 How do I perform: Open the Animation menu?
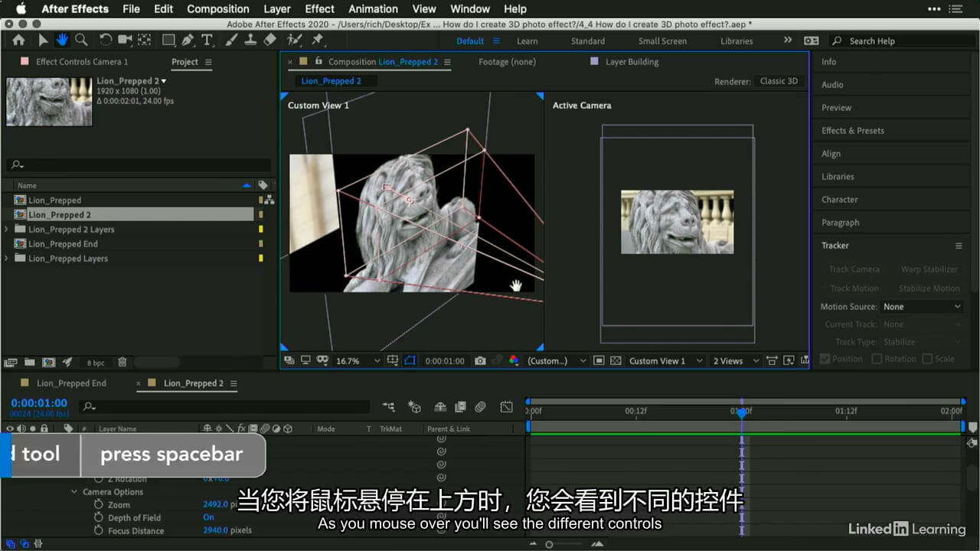coord(374,9)
